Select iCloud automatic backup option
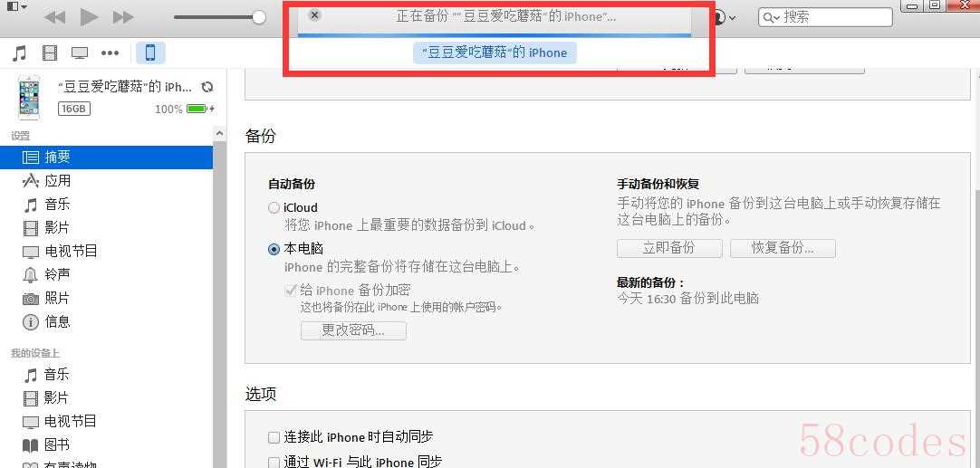980x468 pixels. 274,208
